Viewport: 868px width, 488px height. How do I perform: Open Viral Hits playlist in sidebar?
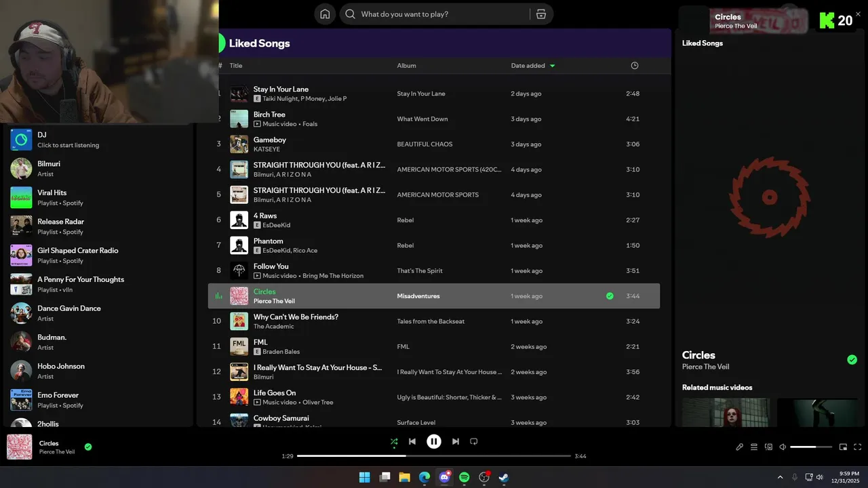coord(99,197)
